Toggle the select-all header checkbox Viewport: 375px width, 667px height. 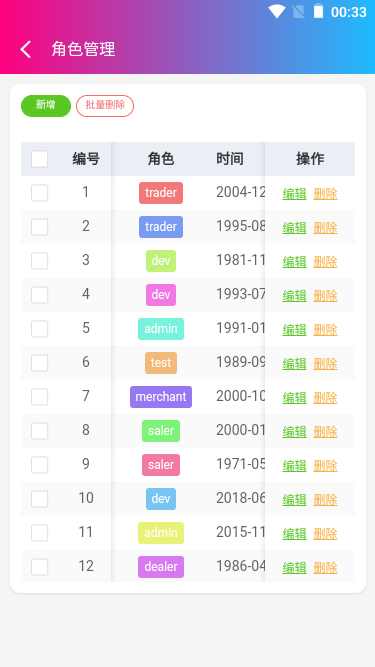click(40, 159)
